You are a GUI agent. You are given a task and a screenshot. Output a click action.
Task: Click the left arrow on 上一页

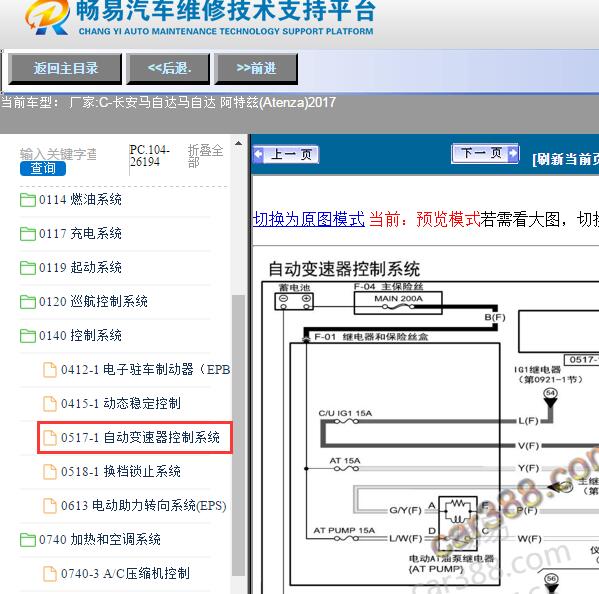pos(259,154)
